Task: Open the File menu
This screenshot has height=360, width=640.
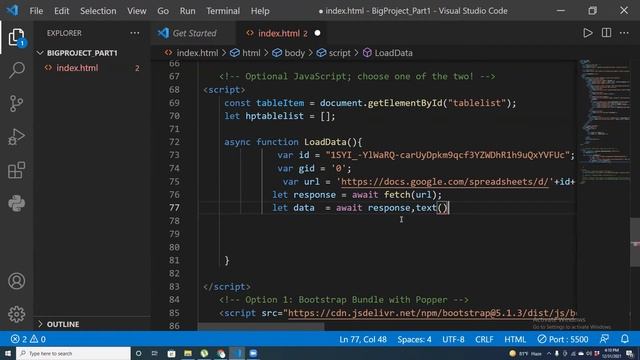Action: click(36, 11)
